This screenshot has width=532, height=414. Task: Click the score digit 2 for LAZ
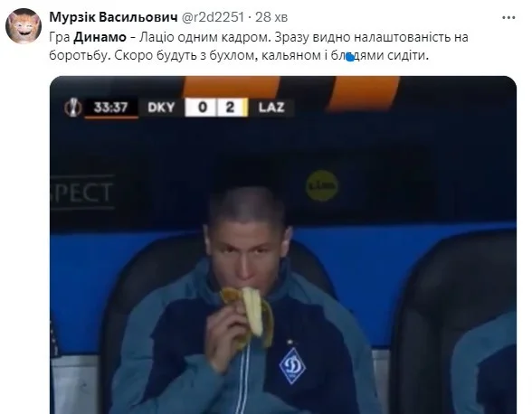point(231,108)
